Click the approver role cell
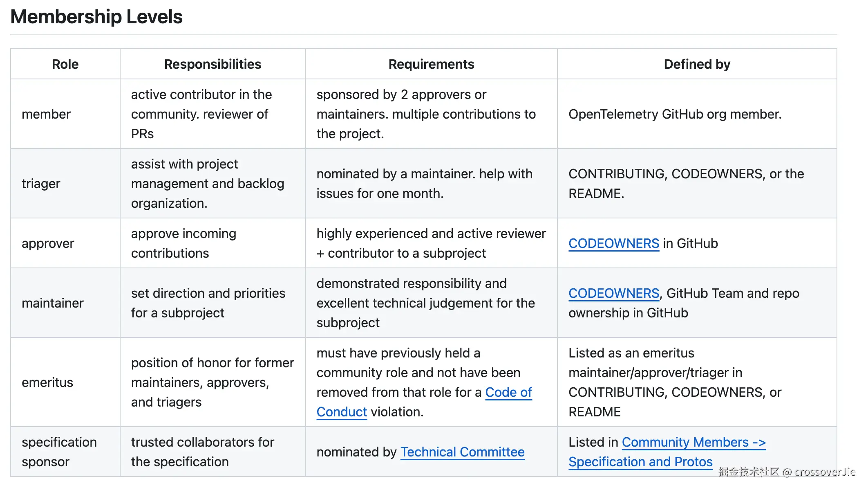The height and width of the screenshot is (490, 868). point(48,243)
